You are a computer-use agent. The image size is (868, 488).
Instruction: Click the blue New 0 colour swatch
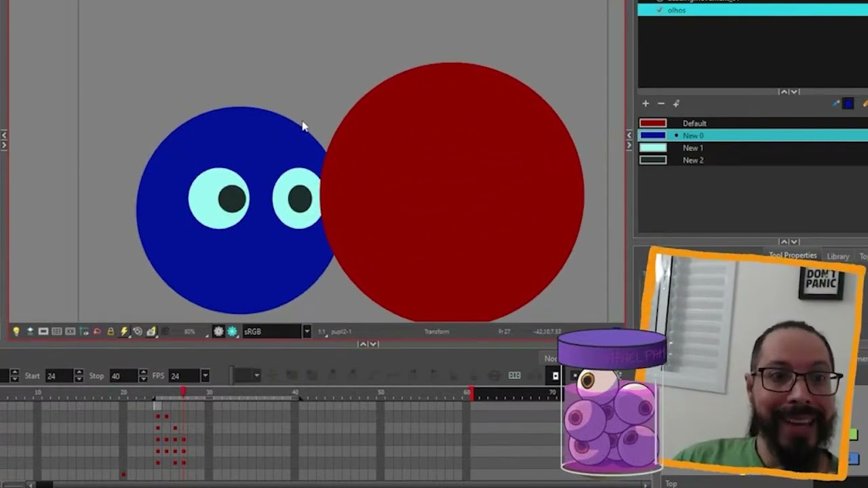click(653, 136)
